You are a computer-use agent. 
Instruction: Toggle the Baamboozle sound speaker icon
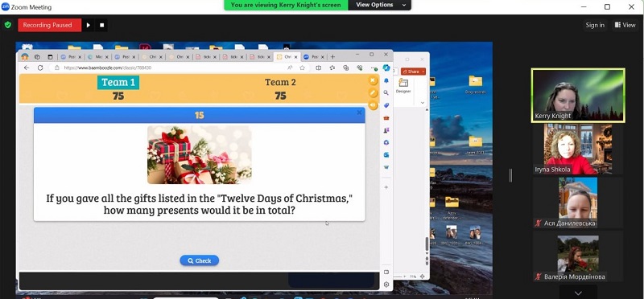373,105
